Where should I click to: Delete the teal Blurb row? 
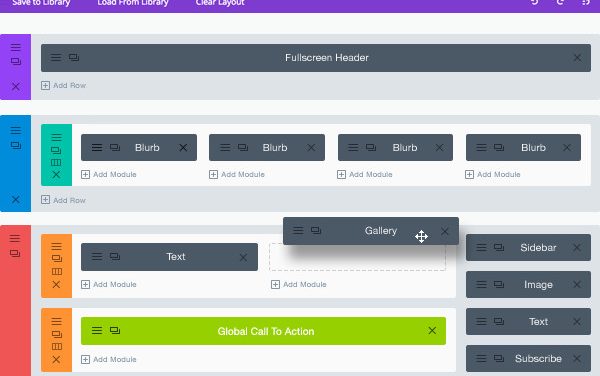[x=56, y=174]
